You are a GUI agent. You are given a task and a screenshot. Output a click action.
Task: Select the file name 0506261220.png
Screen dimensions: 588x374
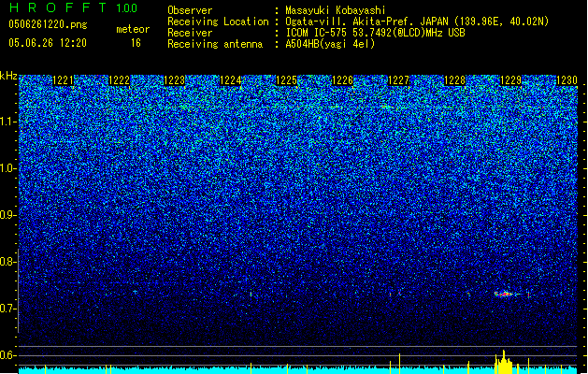tap(48, 25)
